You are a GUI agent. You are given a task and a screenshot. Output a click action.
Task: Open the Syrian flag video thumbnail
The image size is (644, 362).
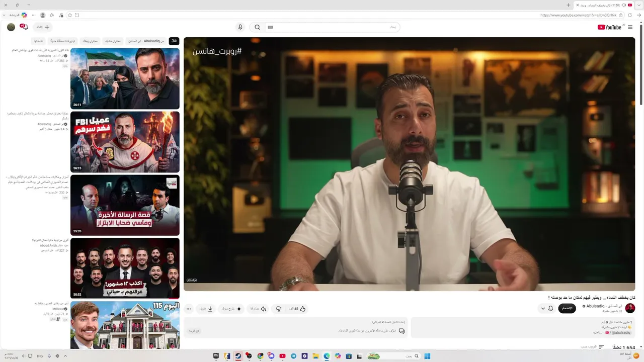click(x=125, y=78)
